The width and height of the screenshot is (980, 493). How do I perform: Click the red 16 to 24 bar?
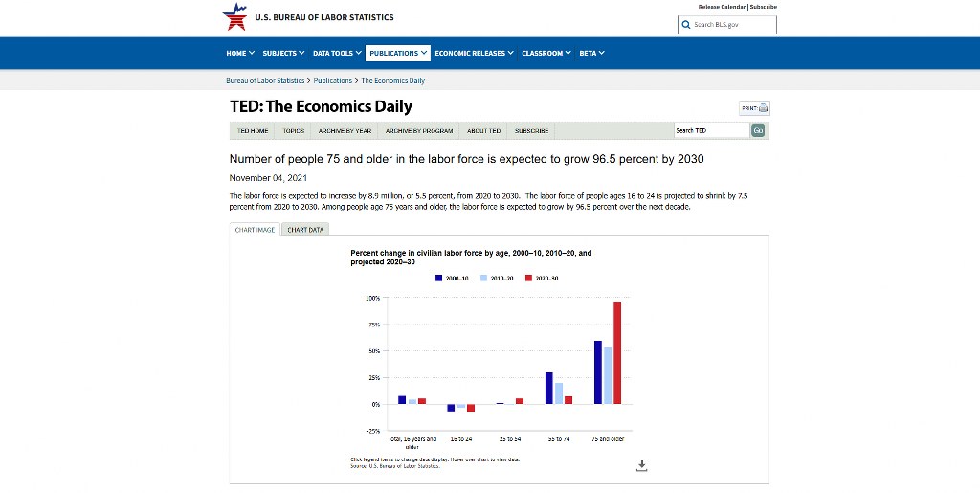[471, 408]
